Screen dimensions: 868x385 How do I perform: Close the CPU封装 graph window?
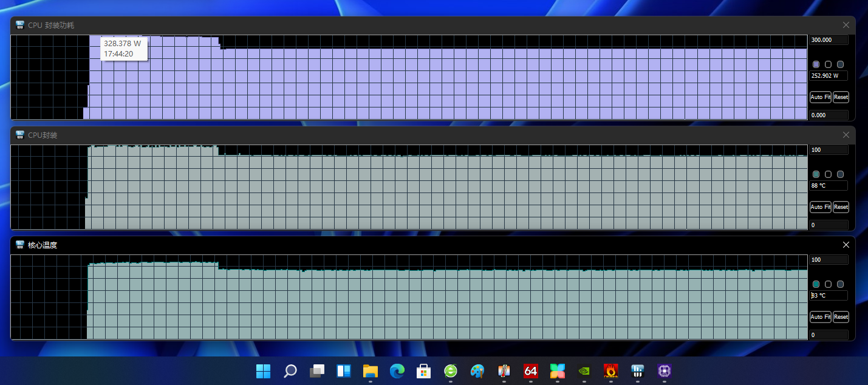coord(846,135)
